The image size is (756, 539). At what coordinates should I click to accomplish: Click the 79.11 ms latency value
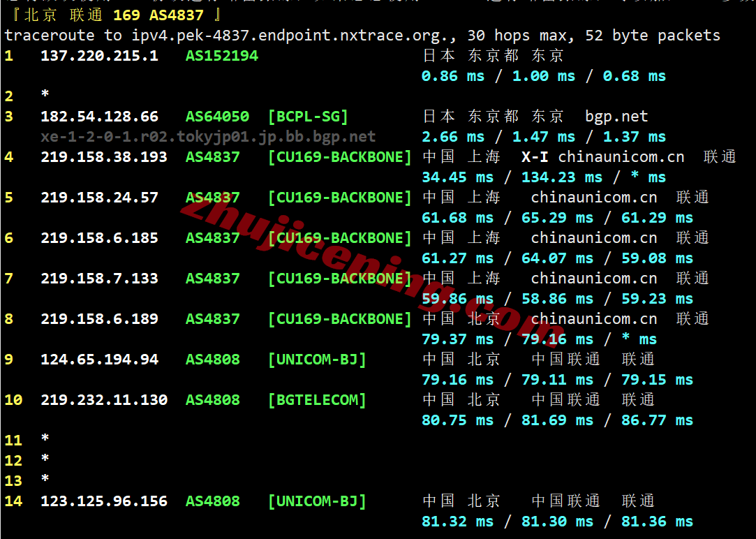click(x=557, y=380)
